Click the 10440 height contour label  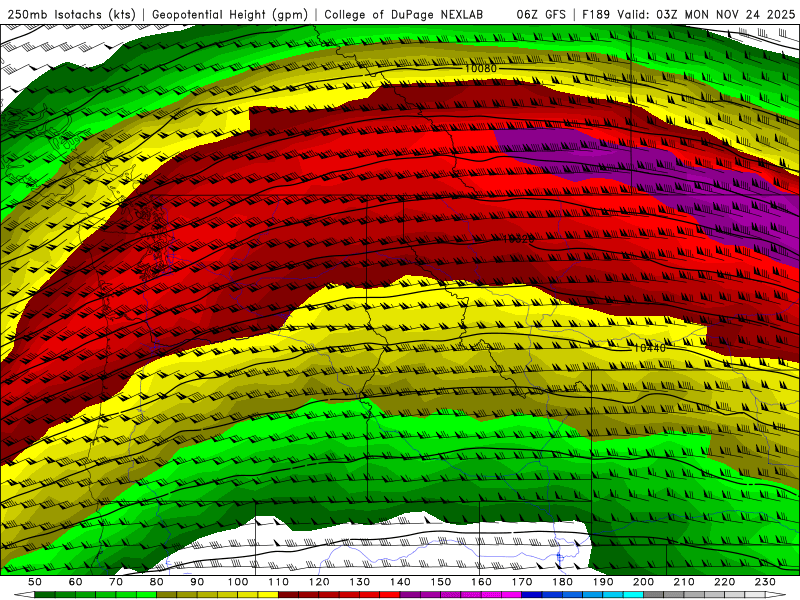pyautogui.click(x=649, y=348)
